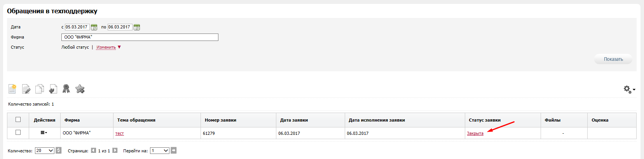This screenshot has height=159, width=644.
Task: Click the copy request icon
Action: click(39, 89)
